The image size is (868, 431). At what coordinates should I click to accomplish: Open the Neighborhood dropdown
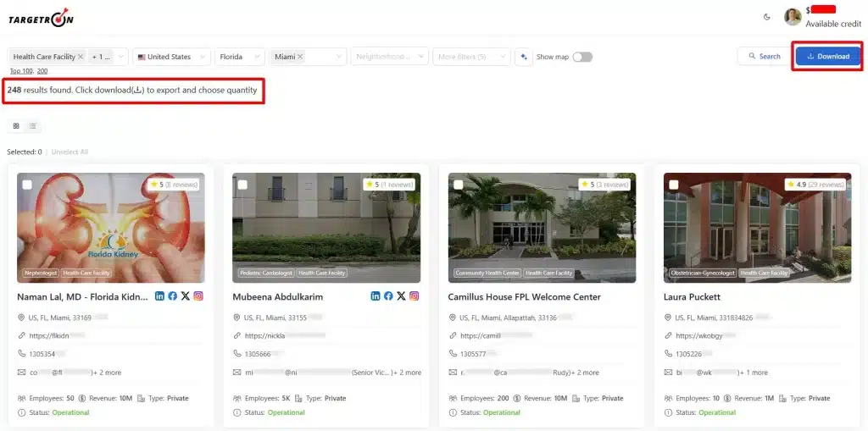tap(390, 57)
